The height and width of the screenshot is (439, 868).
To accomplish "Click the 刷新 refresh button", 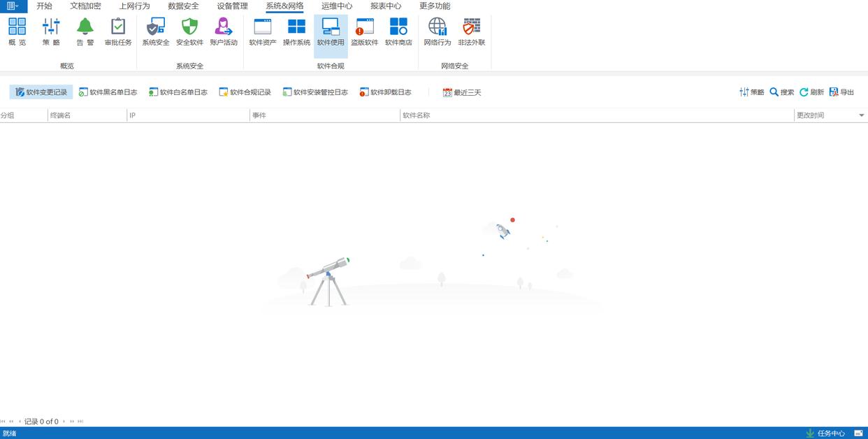I will [x=812, y=92].
